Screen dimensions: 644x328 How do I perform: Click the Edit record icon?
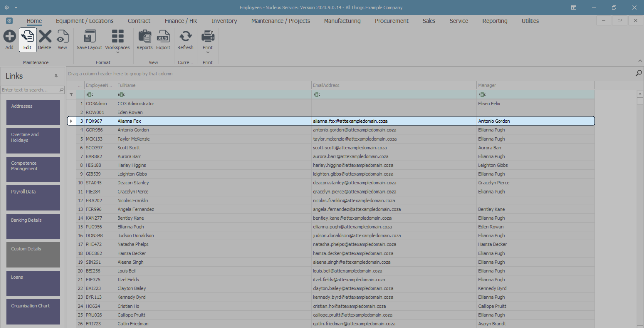pyautogui.click(x=28, y=36)
